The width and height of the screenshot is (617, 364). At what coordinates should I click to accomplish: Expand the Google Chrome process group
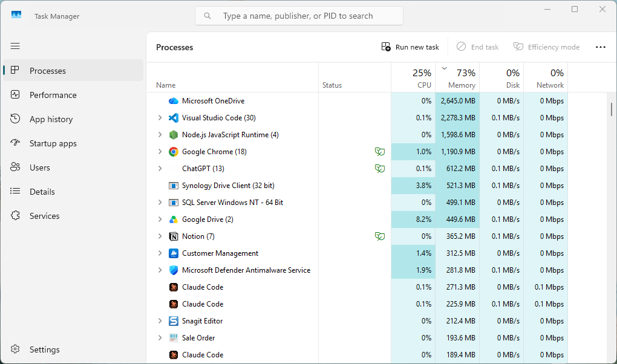click(x=160, y=152)
